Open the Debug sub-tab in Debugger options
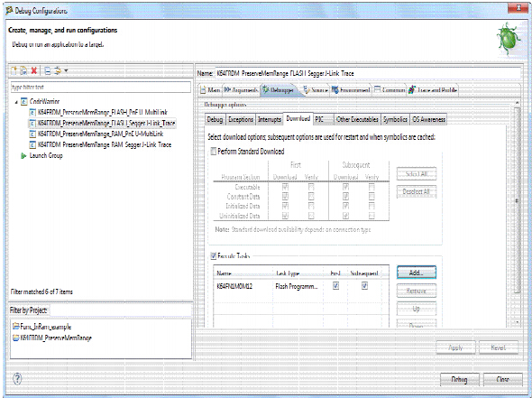 (216, 119)
